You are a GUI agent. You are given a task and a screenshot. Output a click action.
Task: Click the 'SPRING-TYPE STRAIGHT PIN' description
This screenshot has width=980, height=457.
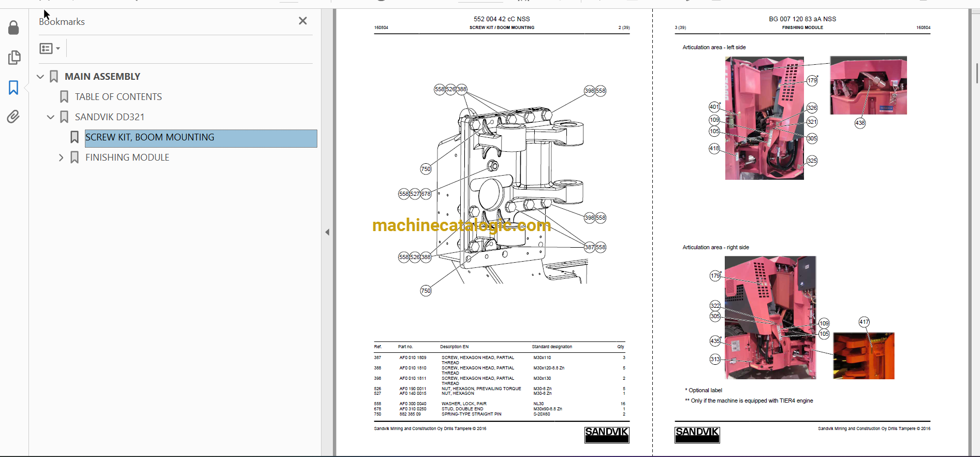471,414
